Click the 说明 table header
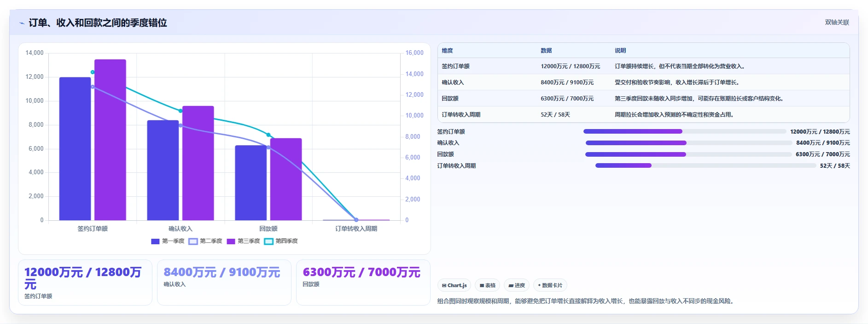 [620, 51]
